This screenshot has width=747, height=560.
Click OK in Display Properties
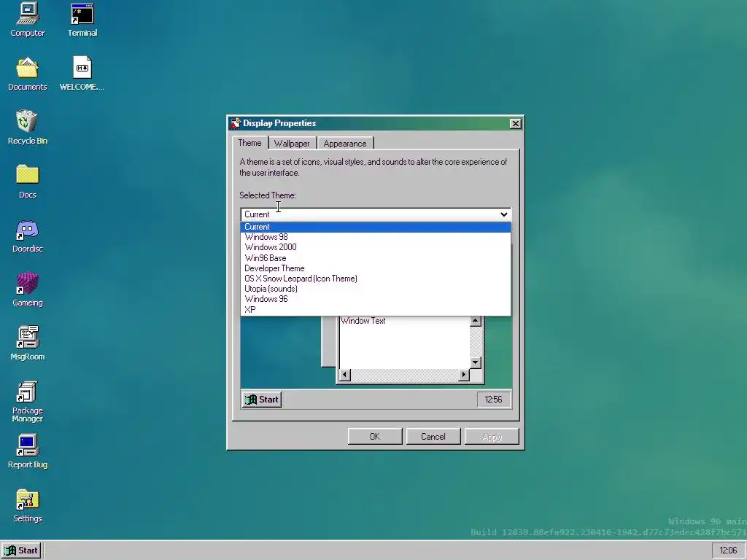375,437
